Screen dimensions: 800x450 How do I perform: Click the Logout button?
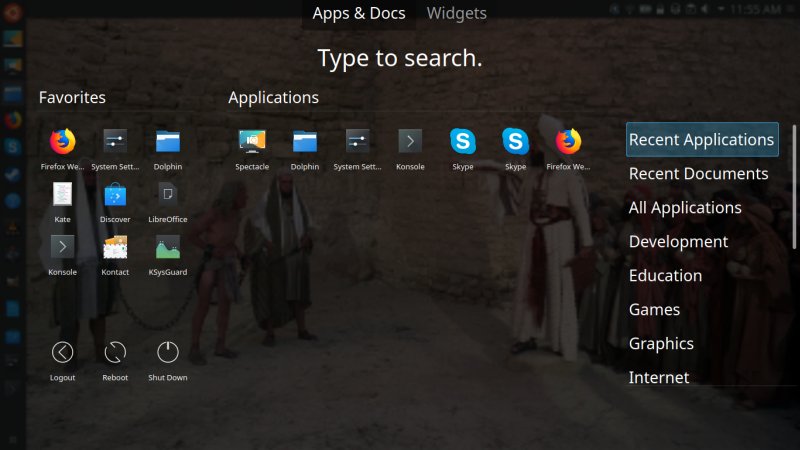pos(62,353)
